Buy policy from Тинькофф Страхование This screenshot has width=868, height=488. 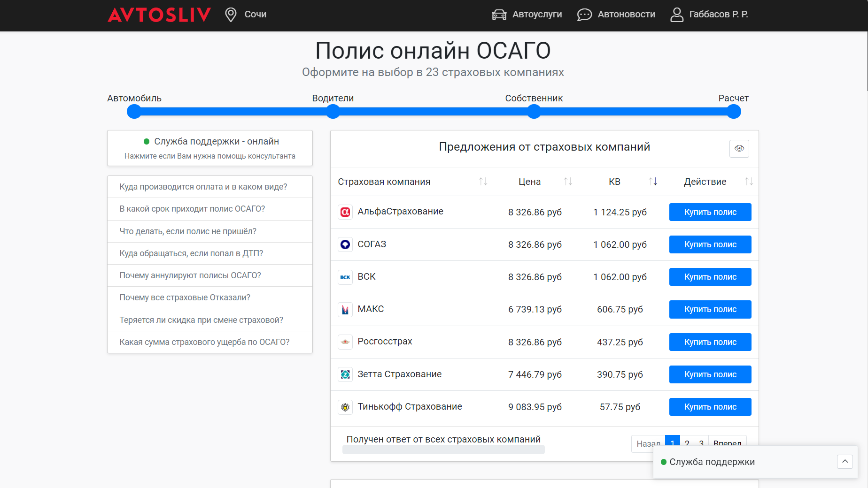[x=710, y=407]
